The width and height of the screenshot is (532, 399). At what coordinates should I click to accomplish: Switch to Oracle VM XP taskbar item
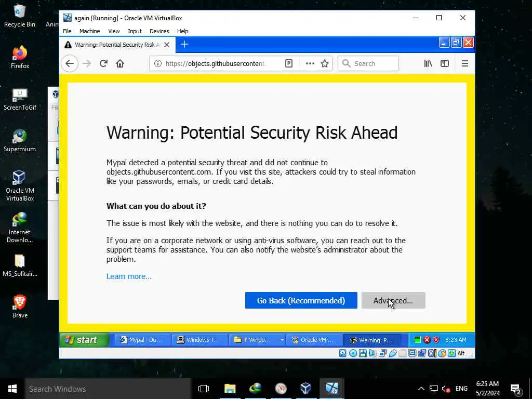point(314,340)
